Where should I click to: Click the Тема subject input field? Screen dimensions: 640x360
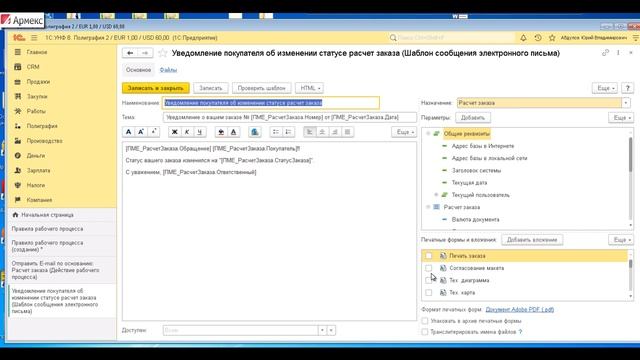(290, 118)
